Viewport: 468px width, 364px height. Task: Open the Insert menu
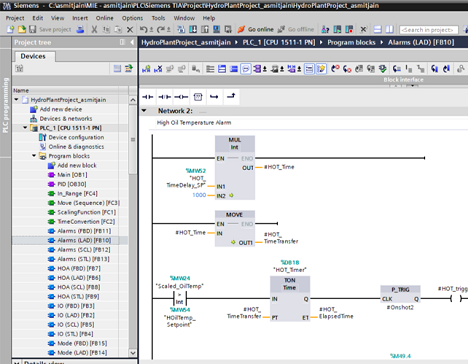point(80,18)
